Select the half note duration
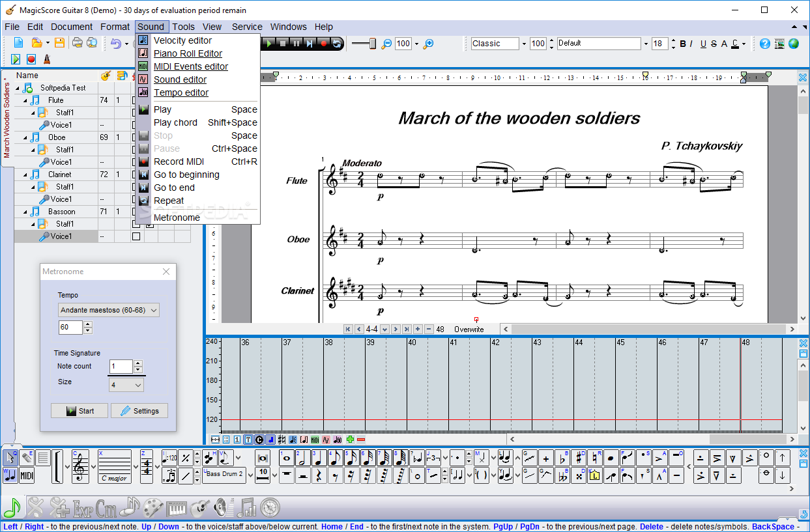This screenshot has width=810, height=532. (x=303, y=458)
